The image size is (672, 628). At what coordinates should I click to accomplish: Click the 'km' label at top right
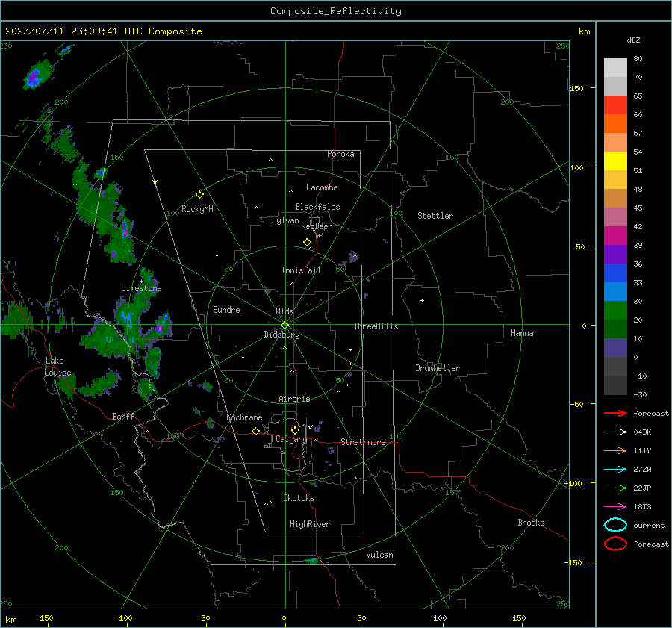pos(584,31)
